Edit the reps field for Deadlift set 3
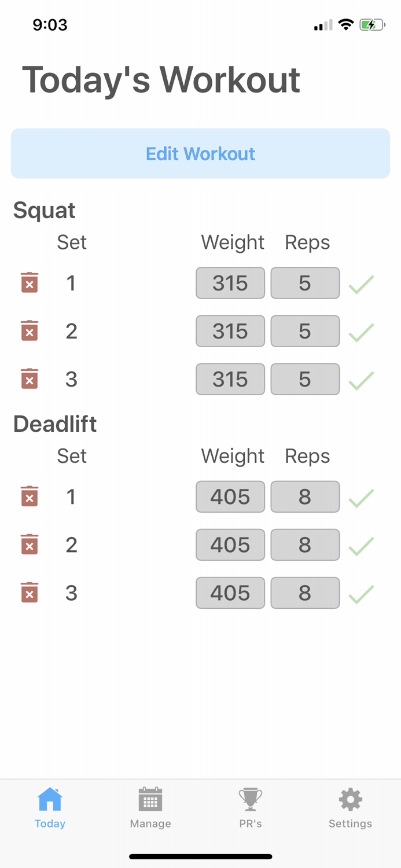The height and width of the screenshot is (868, 401). (305, 593)
